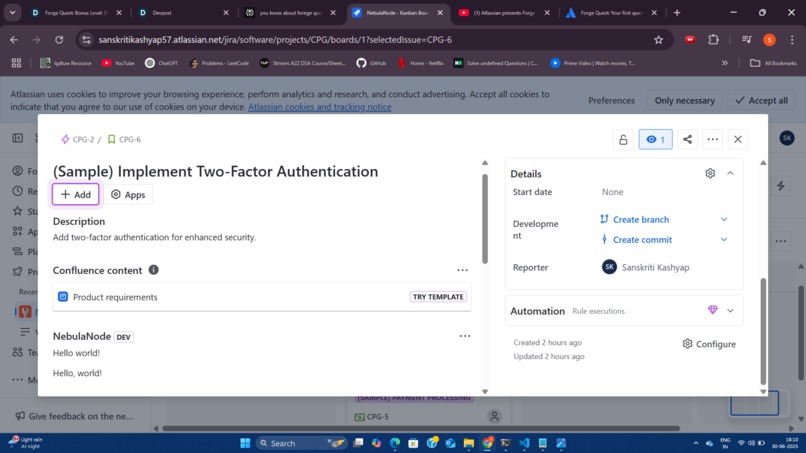806x453 pixels.
Task: Bookmark this page with the star icon
Action: pos(658,40)
